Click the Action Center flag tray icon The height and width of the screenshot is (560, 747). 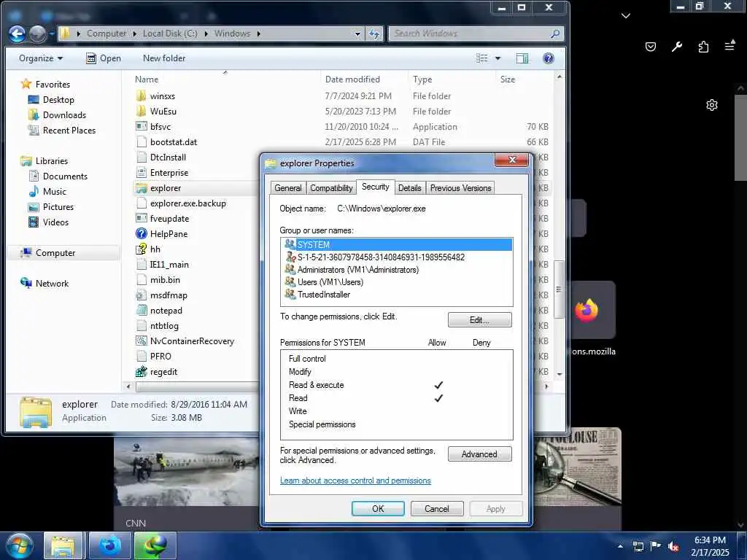click(656, 546)
